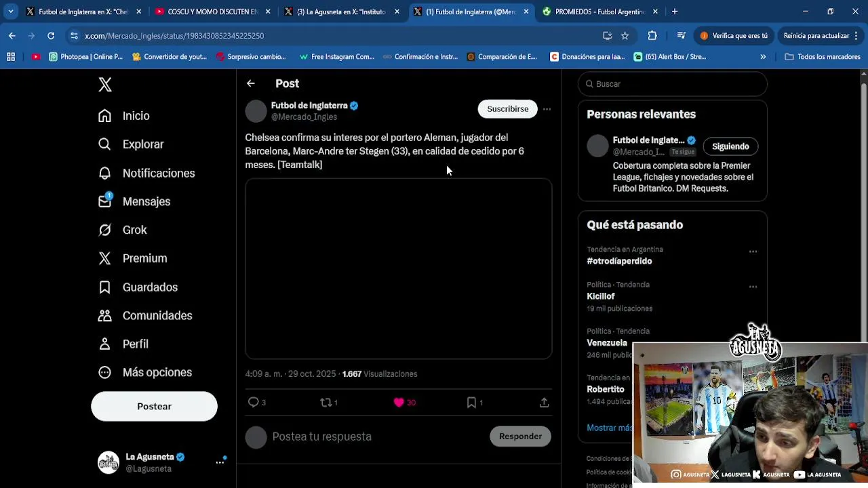The width and height of the screenshot is (868, 488).
Task: Open the post's embedded media area
Action: click(399, 268)
